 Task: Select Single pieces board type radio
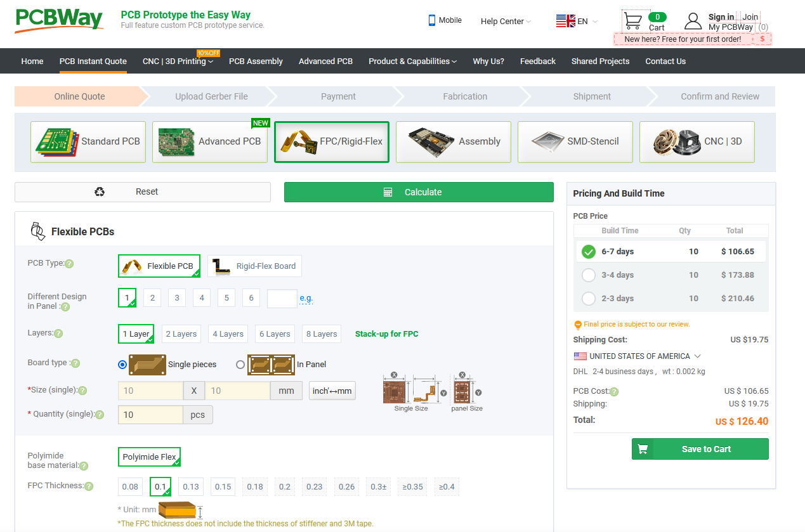122,365
